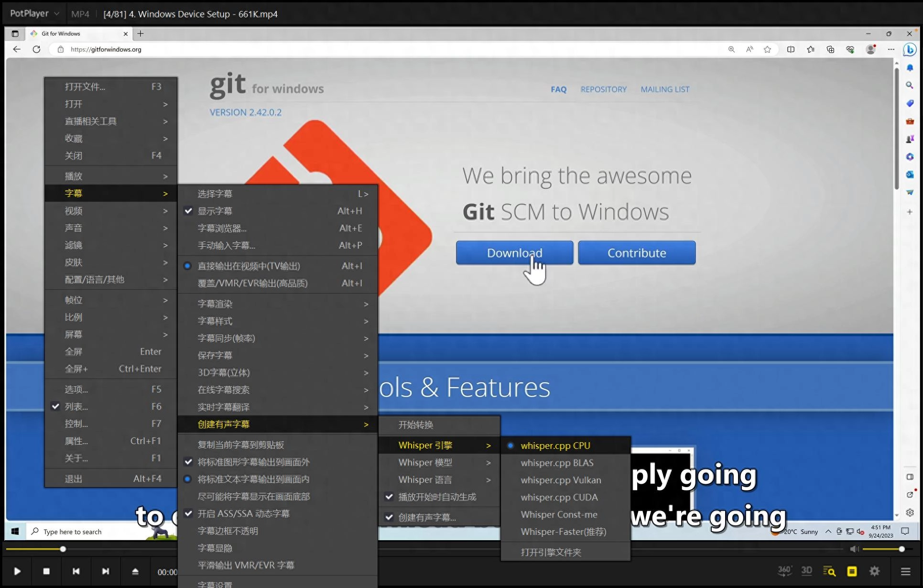Open browser collections icon
Screen dimensions: 923x588
[x=830, y=49]
